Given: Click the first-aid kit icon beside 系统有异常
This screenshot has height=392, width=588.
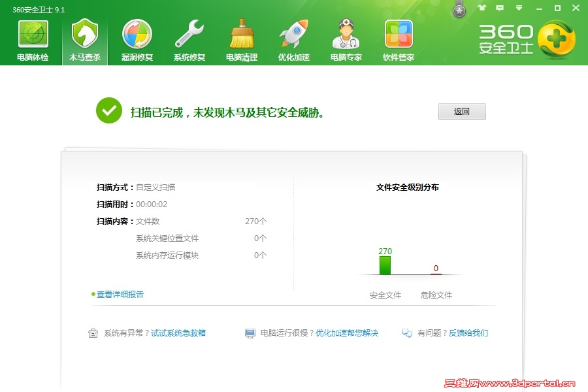Looking at the screenshot, I should (x=93, y=333).
